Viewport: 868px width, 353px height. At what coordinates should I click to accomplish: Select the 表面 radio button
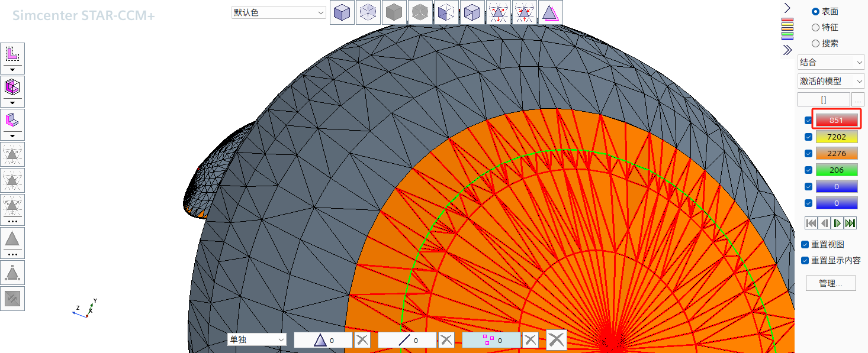tap(815, 11)
